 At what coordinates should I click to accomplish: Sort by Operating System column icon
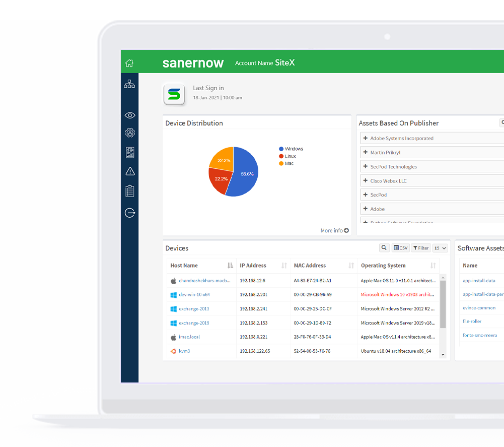(434, 266)
